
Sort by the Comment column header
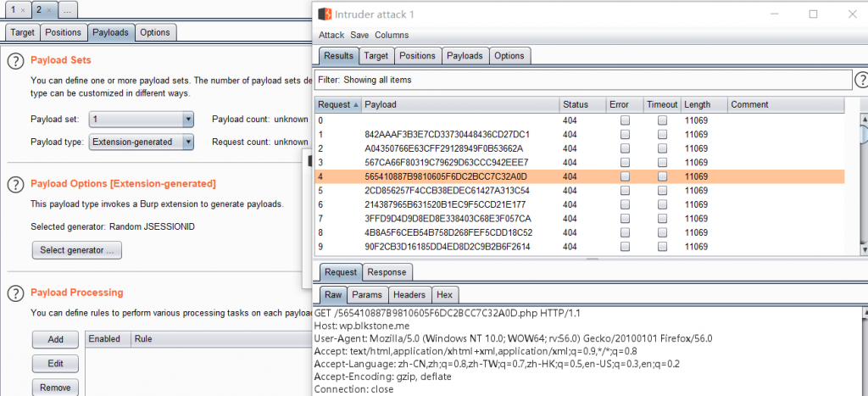click(x=786, y=104)
